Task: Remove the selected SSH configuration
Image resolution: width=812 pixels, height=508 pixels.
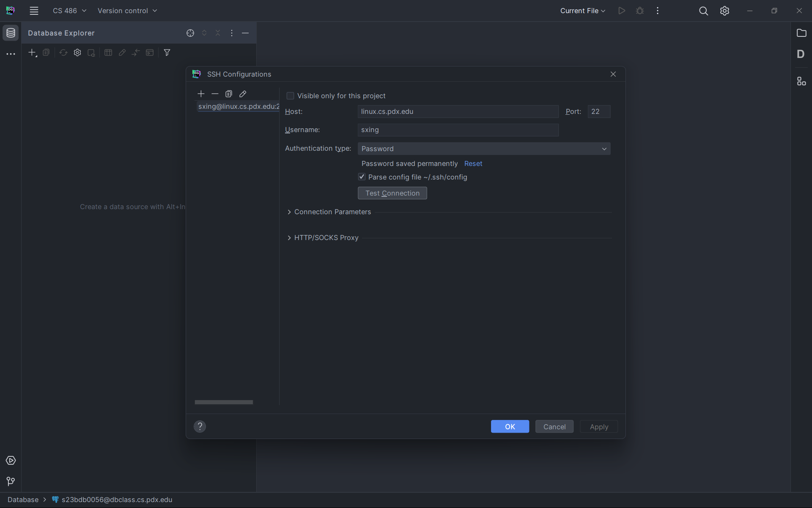Action: point(215,94)
